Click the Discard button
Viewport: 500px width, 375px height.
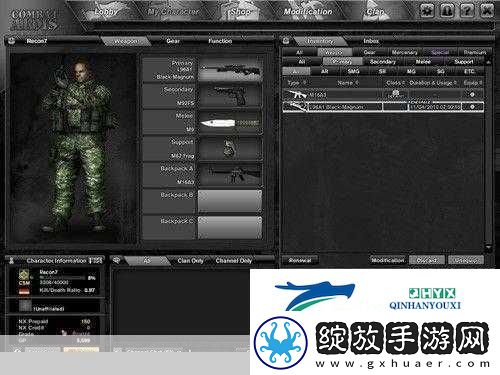point(427,260)
